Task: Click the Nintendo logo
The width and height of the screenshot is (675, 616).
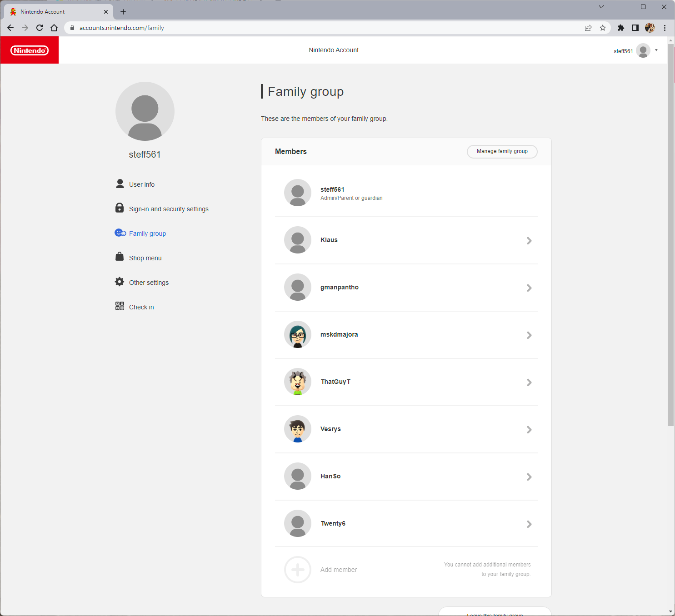Action: point(30,50)
